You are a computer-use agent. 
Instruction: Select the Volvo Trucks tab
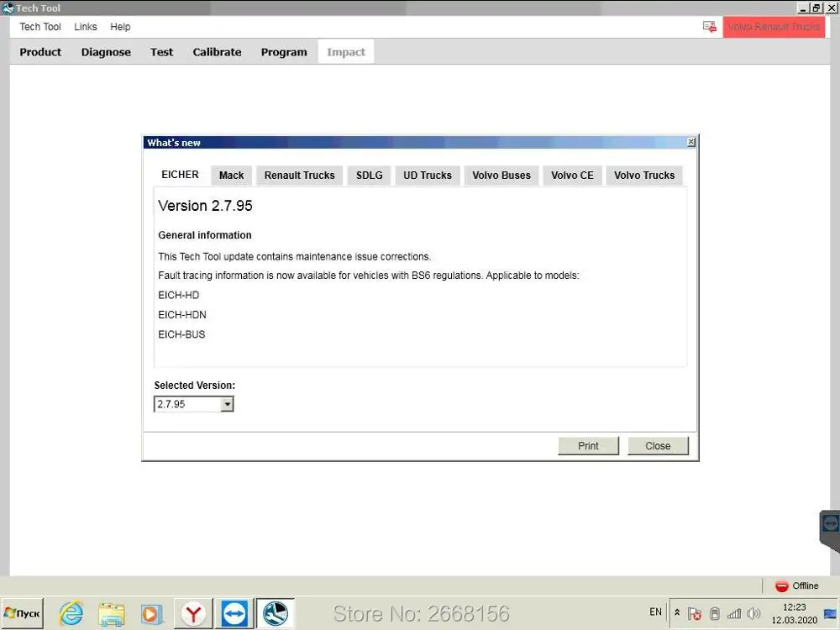pyautogui.click(x=644, y=176)
